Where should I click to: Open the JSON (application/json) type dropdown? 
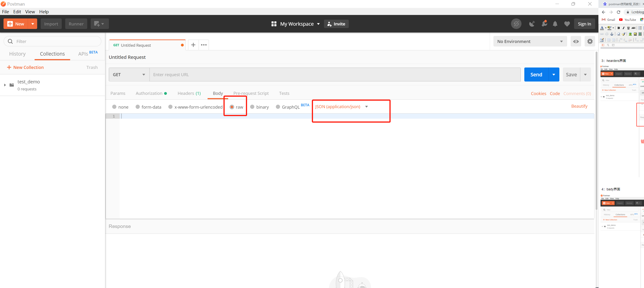[341, 107]
